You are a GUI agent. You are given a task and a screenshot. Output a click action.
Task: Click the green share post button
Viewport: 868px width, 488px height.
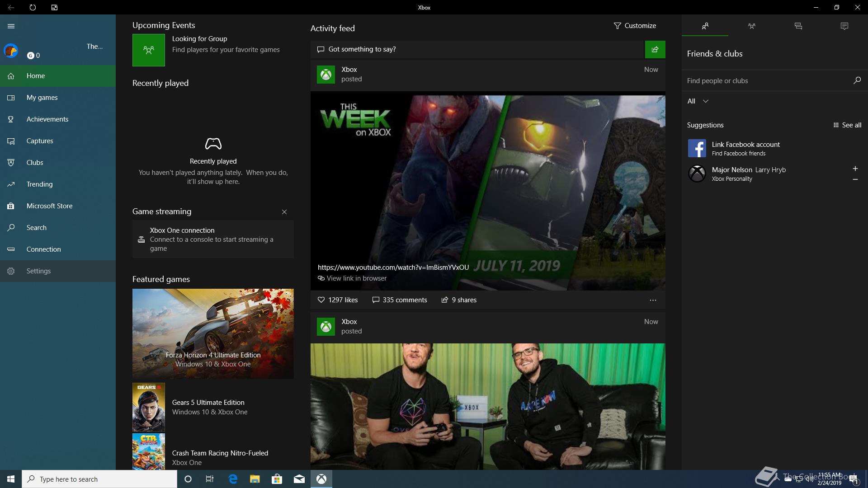[655, 49]
